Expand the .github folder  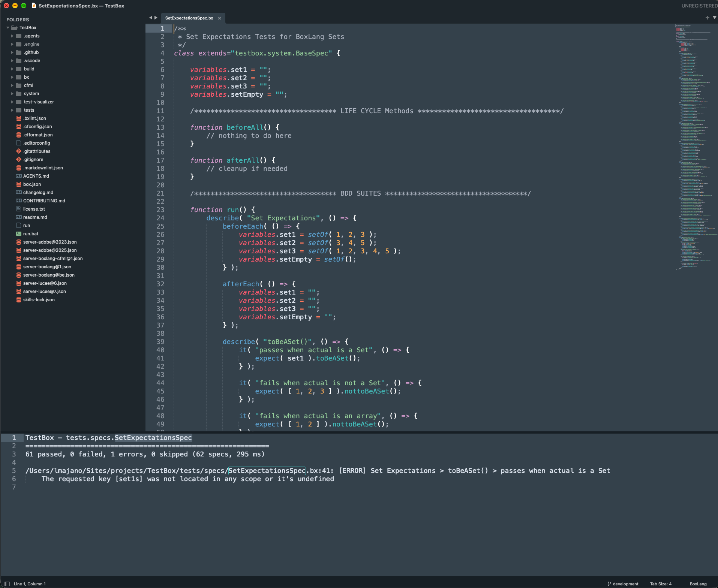click(x=12, y=52)
